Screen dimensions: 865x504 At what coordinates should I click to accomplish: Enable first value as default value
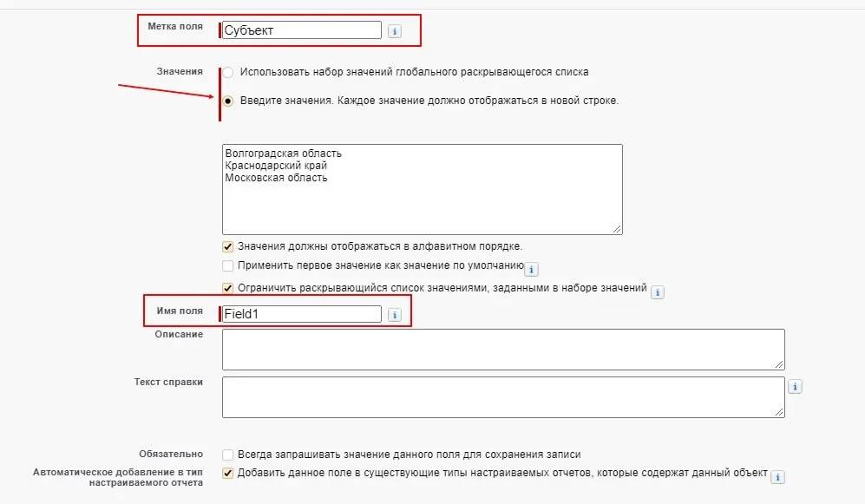pyautogui.click(x=227, y=266)
